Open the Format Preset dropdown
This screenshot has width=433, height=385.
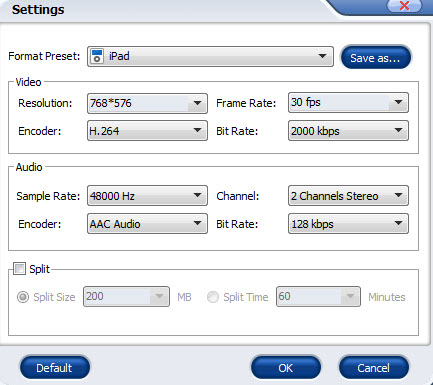pos(210,56)
